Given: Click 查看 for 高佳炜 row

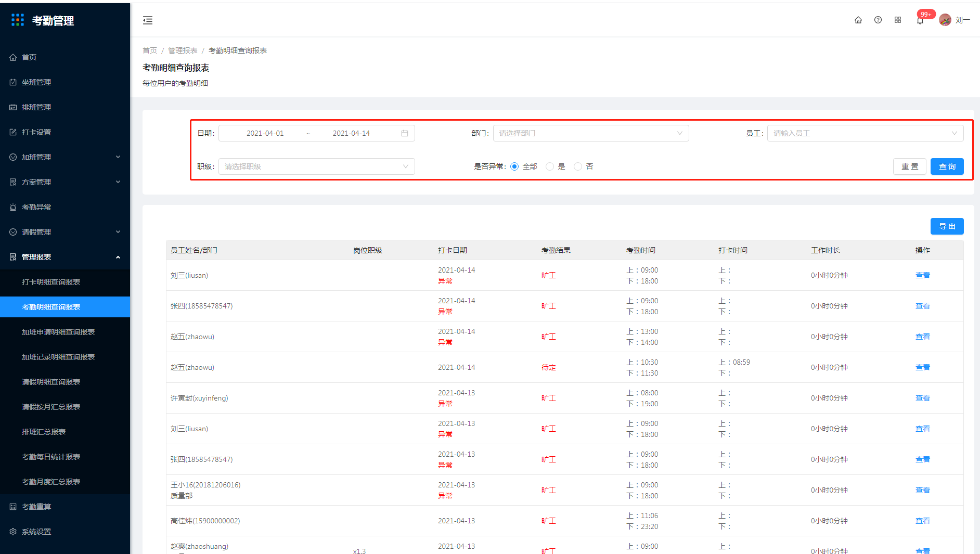Looking at the screenshot, I should pyautogui.click(x=923, y=521).
